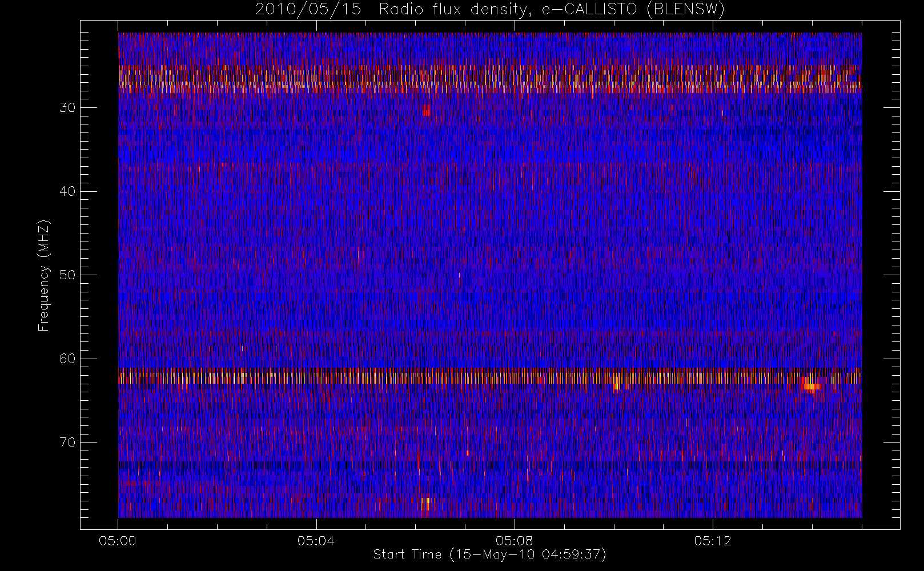Click the plot title with e-CALLISTO (BLENSW)

pyautogui.click(x=490, y=10)
